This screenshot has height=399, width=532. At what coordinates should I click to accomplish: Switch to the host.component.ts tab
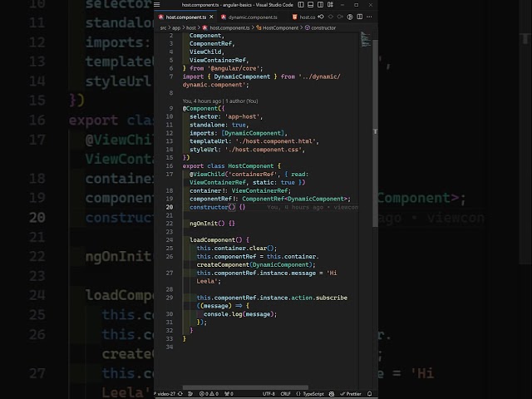pyautogui.click(x=185, y=17)
